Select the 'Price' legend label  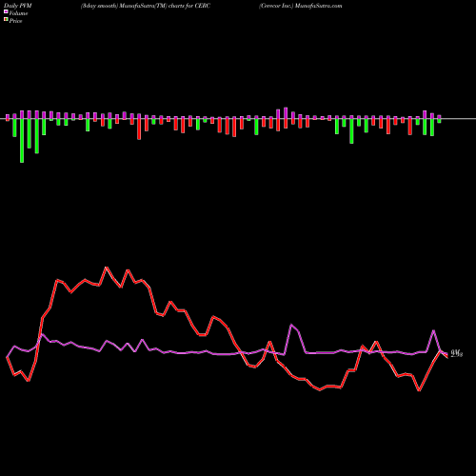click(x=15, y=21)
